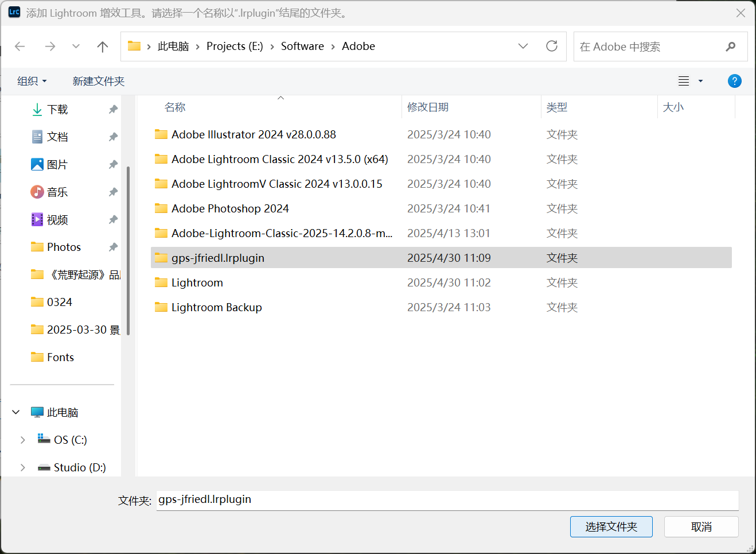The width and height of the screenshot is (756, 554).
Task: Collapse the 此电脑 tree node
Action: tap(16, 412)
